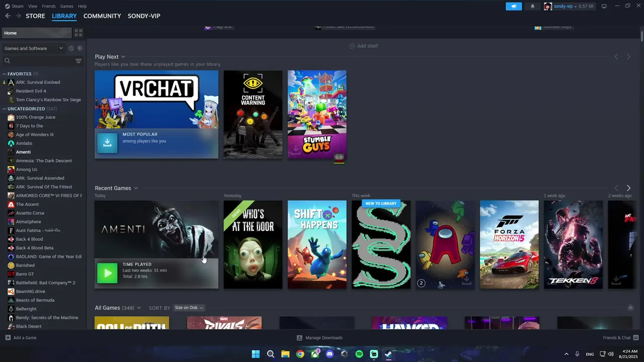Open the recent activity clock filter
The image size is (644, 362).
click(71, 48)
